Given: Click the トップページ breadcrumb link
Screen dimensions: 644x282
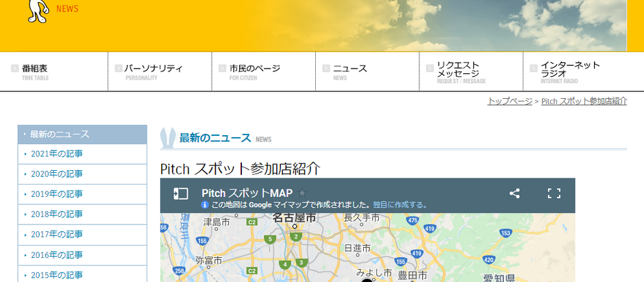Looking at the screenshot, I should click(x=510, y=101).
